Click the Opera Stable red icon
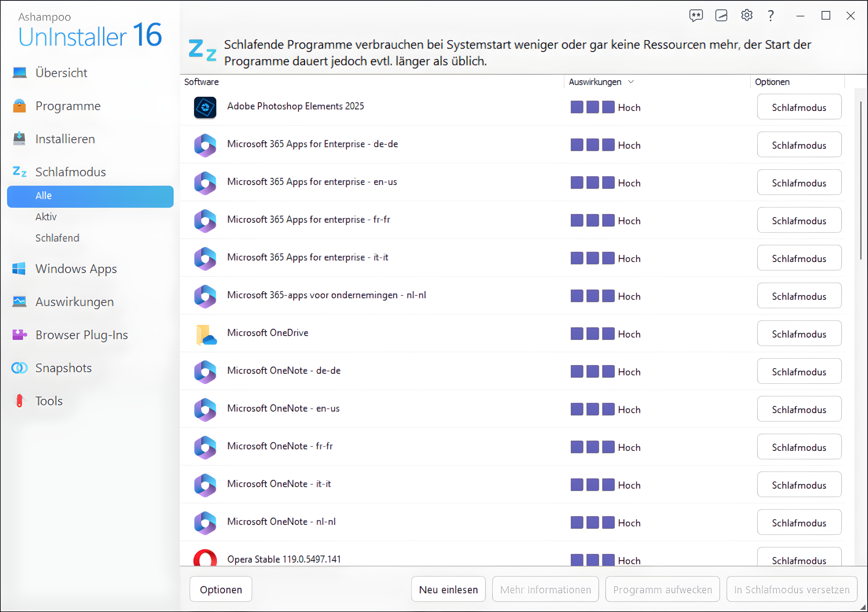The height and width of the screenshot is (612, 868). point(205,558)
